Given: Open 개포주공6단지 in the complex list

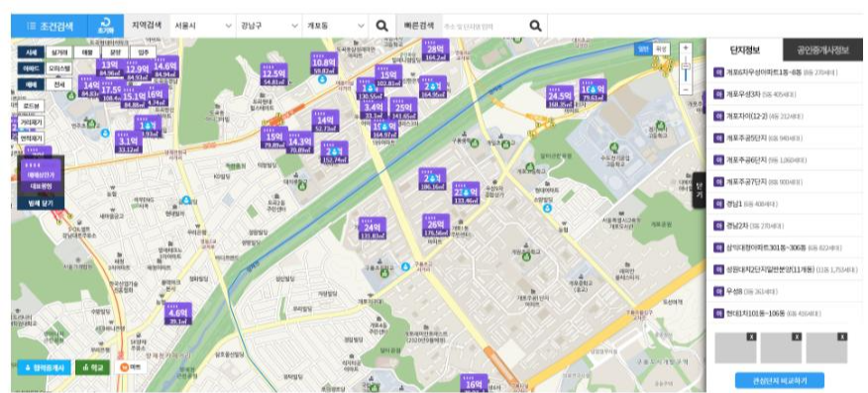Looking at the screenshot, I should [x=785, y=159].
